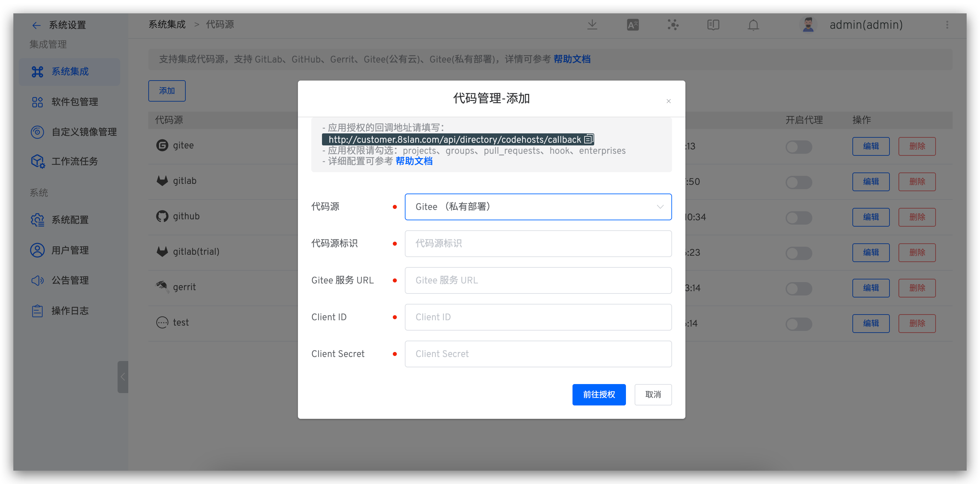Screen dimensions: 980x484
Task: Click the 前往授权 button
Action: pos(599,394)
